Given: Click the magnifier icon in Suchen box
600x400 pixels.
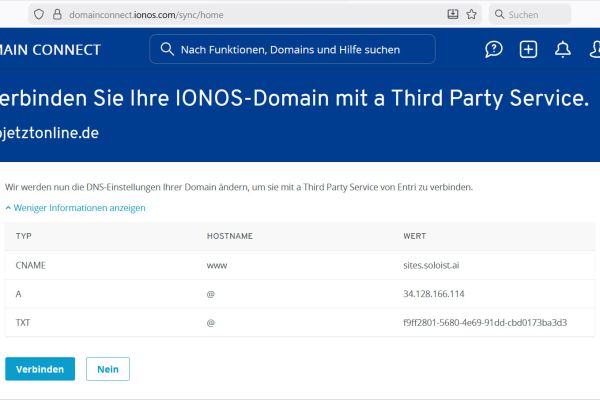Looking at the screenshot, I should tap(499, 14).
